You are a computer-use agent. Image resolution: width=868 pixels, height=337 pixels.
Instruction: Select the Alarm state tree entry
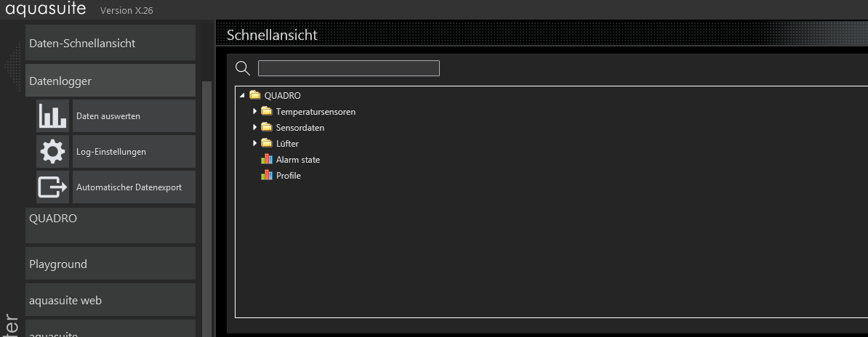[298, 159]
